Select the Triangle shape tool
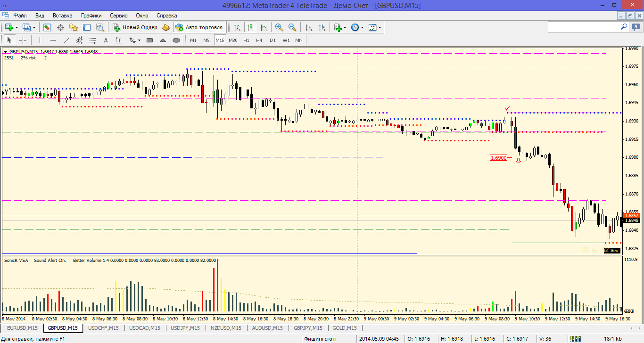The width and height of the screenshot is (644, 343). (163, 40)
